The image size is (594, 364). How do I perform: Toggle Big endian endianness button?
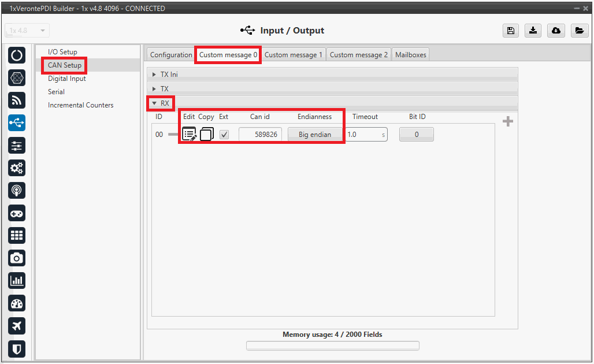(315, 135)
